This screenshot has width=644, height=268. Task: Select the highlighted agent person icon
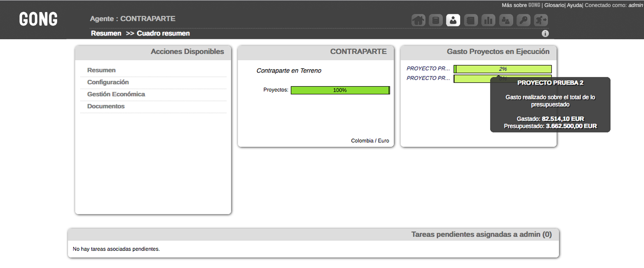tap(453, 20)
